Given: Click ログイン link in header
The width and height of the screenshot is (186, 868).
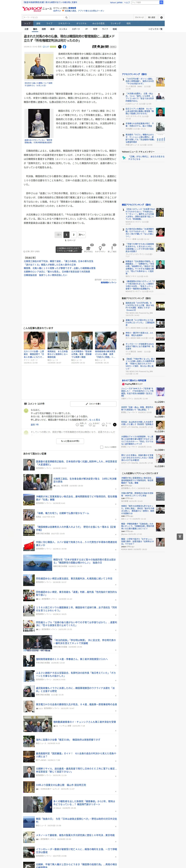Looking at the screenshot, I should click(x=57, y=11).
